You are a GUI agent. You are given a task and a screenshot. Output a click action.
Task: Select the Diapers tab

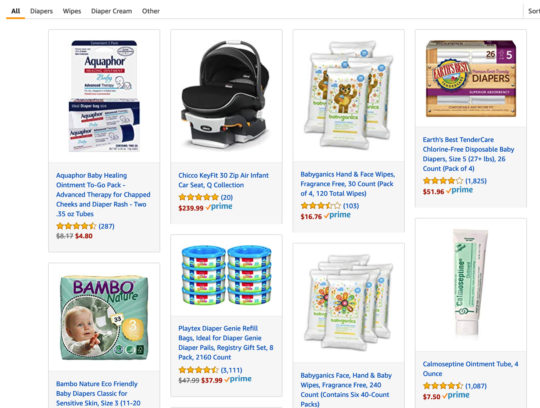(41, 11)
